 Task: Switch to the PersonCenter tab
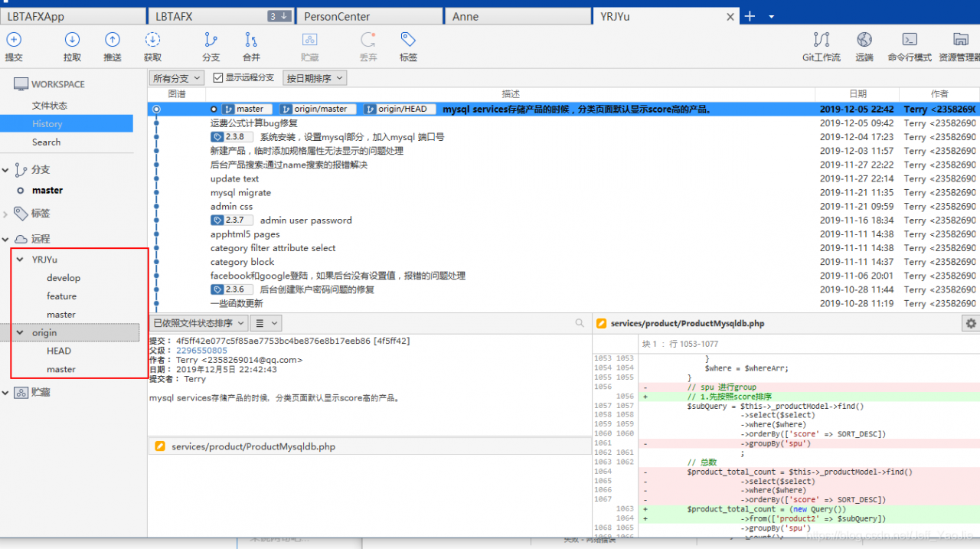pos(371,16)
